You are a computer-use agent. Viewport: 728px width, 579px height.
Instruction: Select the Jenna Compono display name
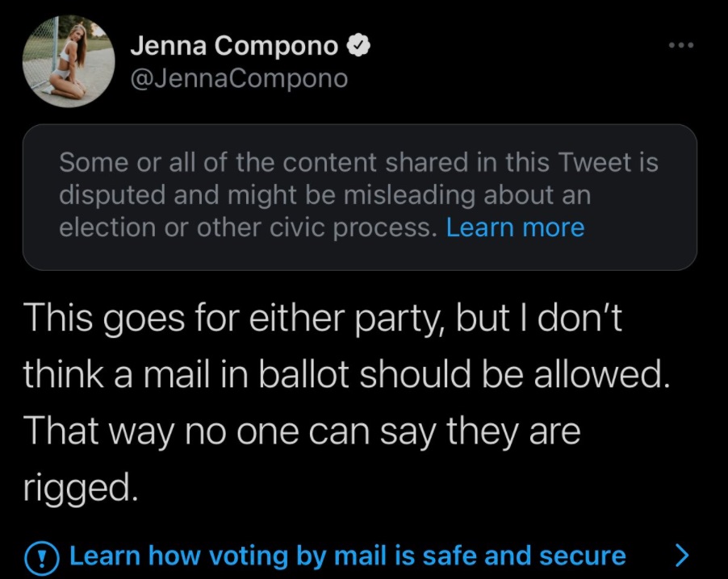(x=235, y=46)
